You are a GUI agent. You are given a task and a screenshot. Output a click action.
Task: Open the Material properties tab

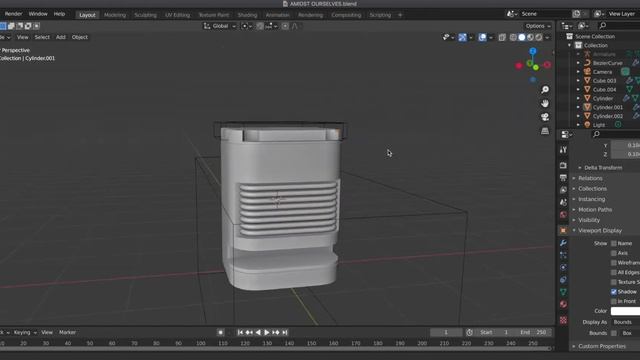click(563, 304)
